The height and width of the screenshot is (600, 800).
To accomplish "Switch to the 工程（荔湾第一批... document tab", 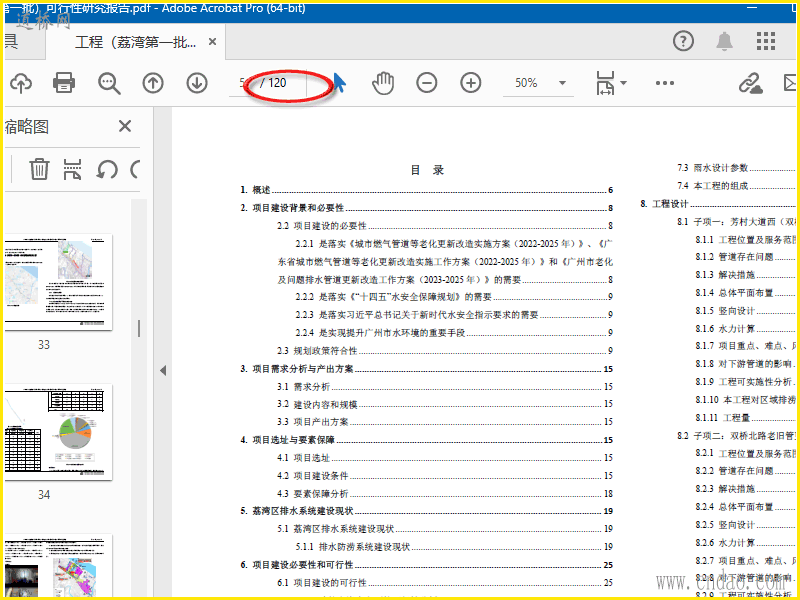I will click(135, 42).
